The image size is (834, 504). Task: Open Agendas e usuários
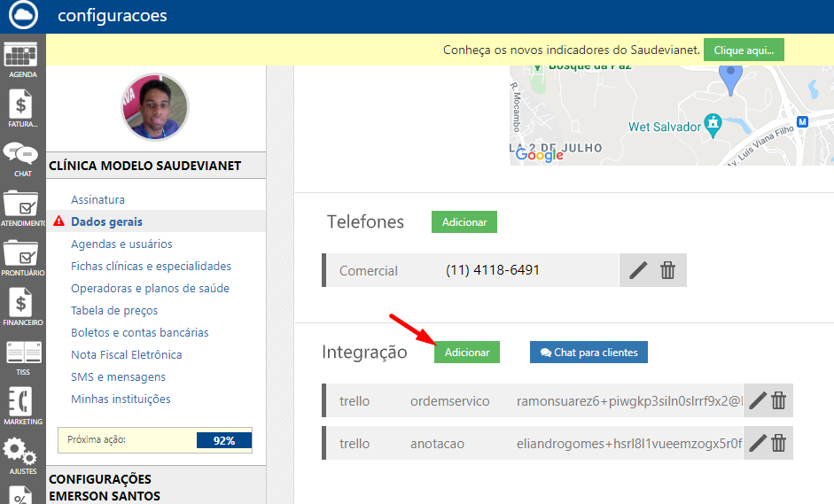point(121,244)
